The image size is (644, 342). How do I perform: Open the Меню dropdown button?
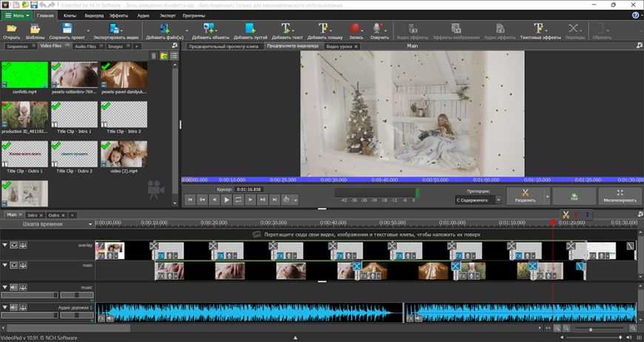tap(17, 15)
